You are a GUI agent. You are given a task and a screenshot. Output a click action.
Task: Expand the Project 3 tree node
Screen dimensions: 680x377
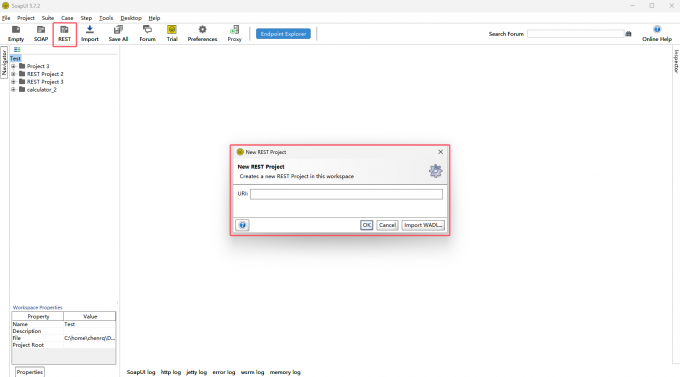[x=13, y=66]
